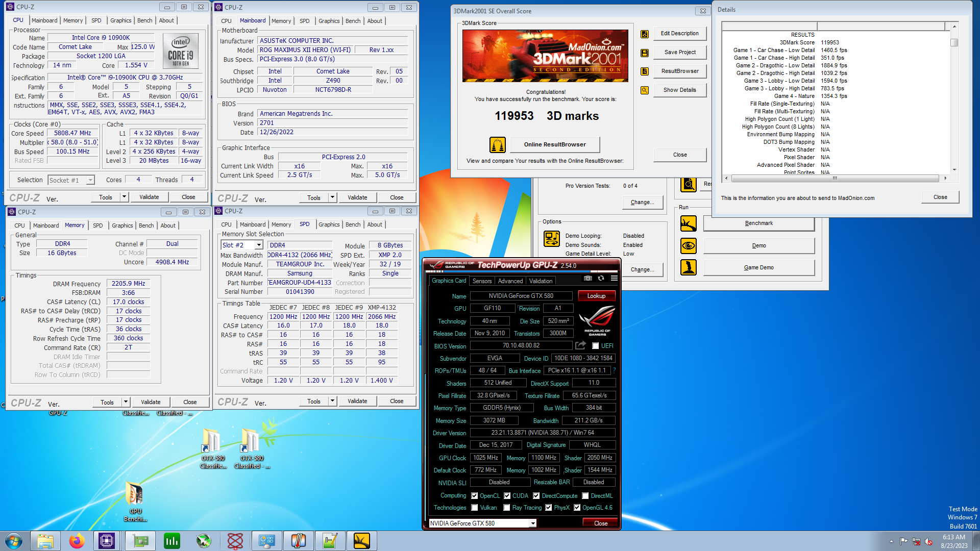The width and height of the screenshot is (980, 551).
Task: Toggle the OpenGL 4.6 checkbox in GPU-Z
Action: click(577, 508)
